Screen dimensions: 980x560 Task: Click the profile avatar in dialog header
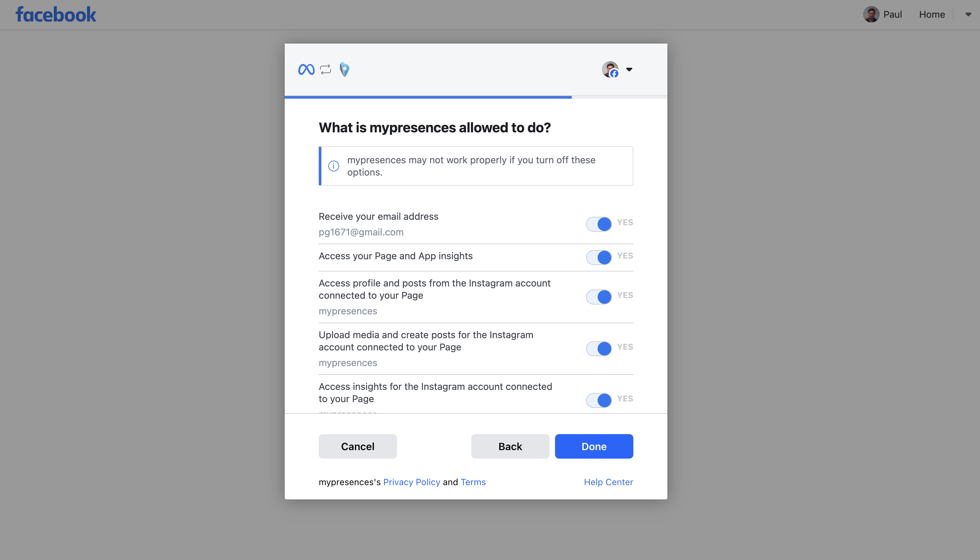pyautogui.click(x=611, y=70)
